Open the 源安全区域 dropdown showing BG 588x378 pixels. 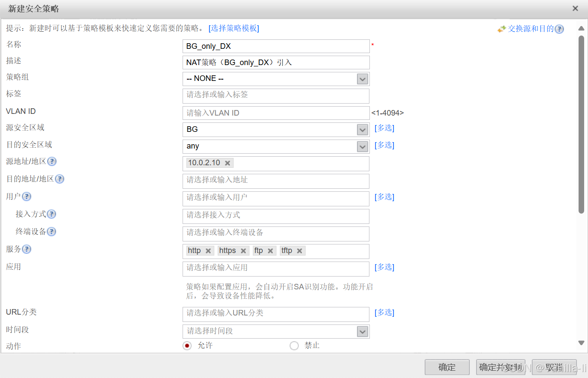click(363, 129)
